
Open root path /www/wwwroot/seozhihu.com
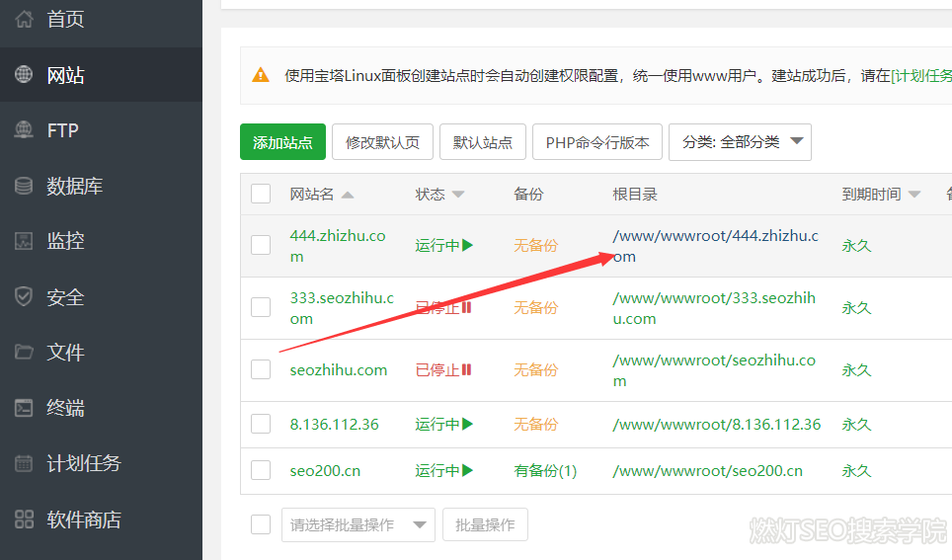click(714, 370)
